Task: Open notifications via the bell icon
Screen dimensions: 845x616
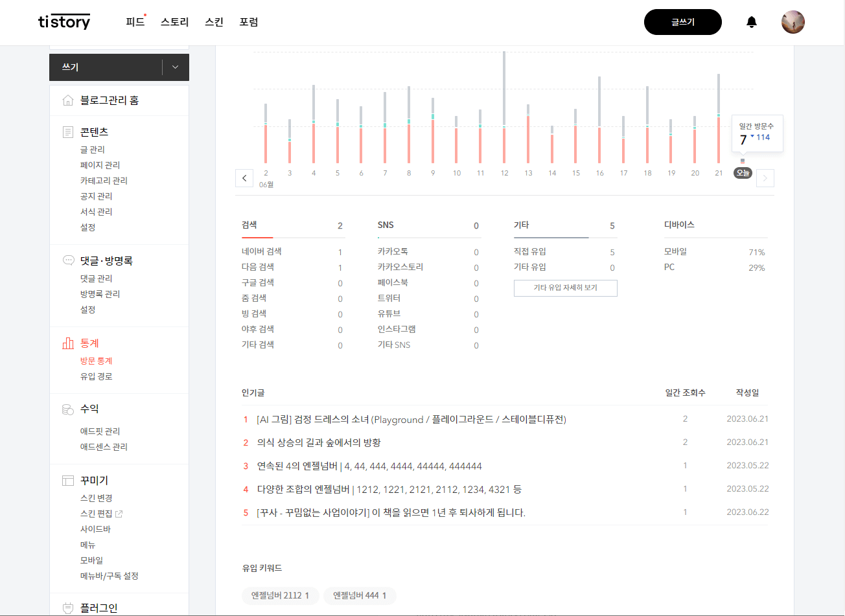Action: (751, 21)
